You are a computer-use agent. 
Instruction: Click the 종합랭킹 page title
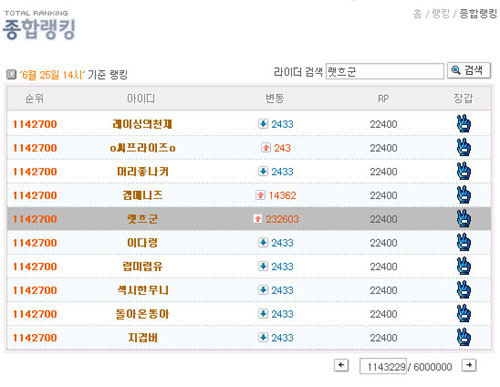pyautogui.click(x=39, y=29)
